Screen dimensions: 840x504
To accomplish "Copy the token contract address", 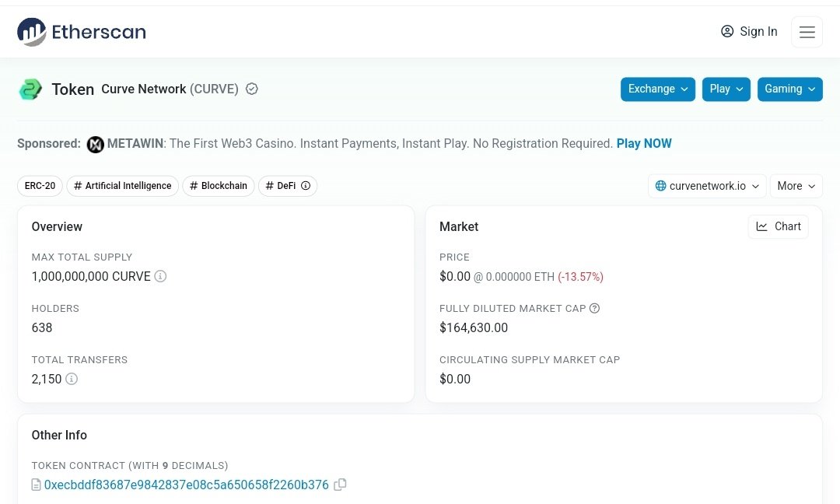I will coord(340,485).
